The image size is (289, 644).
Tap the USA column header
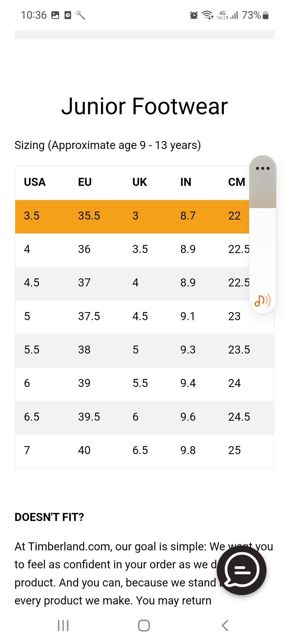tap(35, 182)
